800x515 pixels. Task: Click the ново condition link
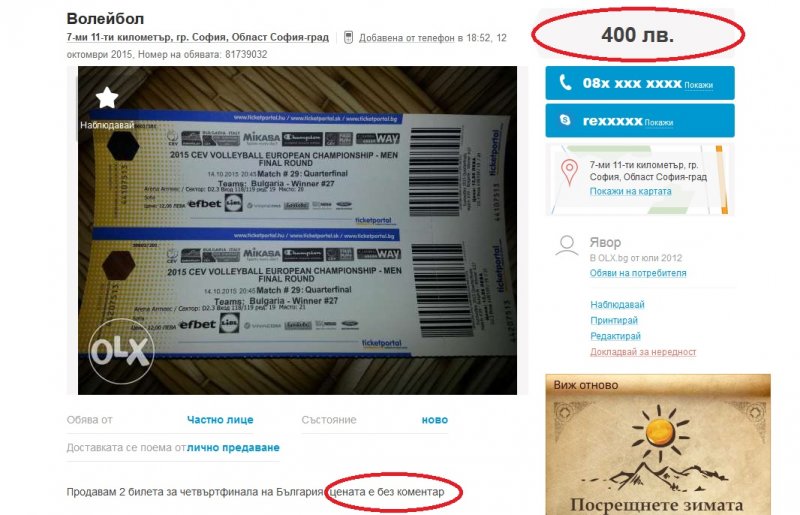435,420
